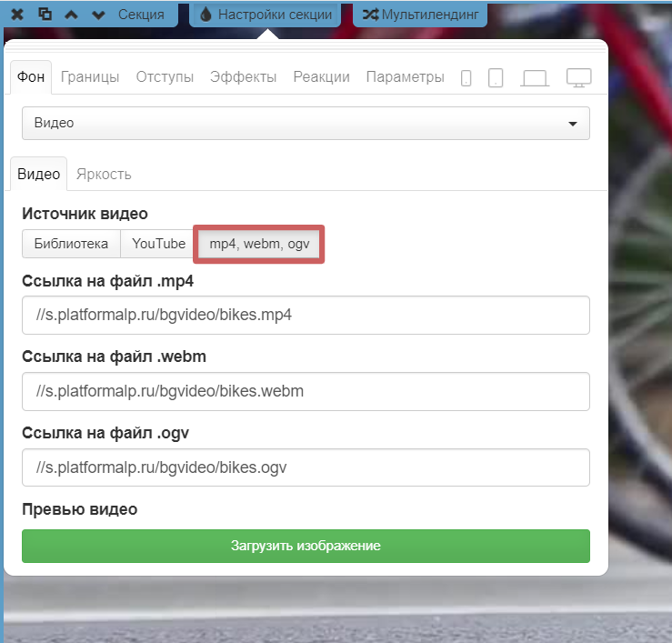Select the tablet device icon
The height and width of the screenshot is (643, 672).
(496, 78)
